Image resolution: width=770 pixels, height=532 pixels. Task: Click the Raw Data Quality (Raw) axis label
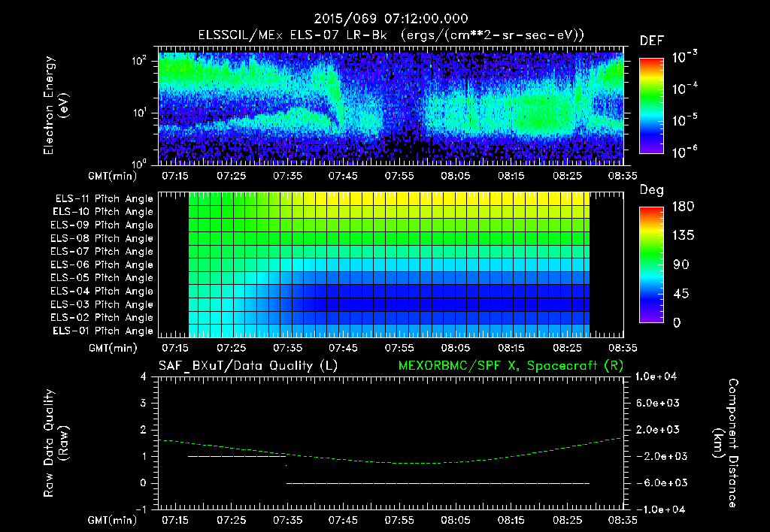click(x=55, y=443)
